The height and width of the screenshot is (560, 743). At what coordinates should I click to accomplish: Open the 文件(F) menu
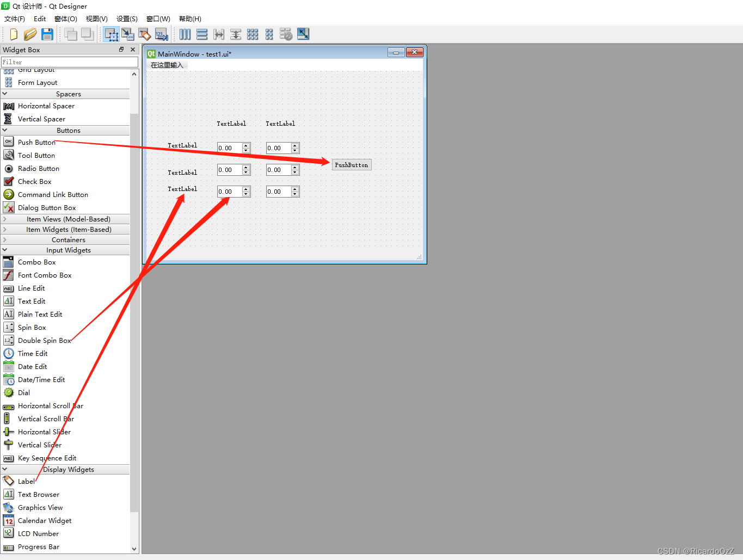point(15,19)
